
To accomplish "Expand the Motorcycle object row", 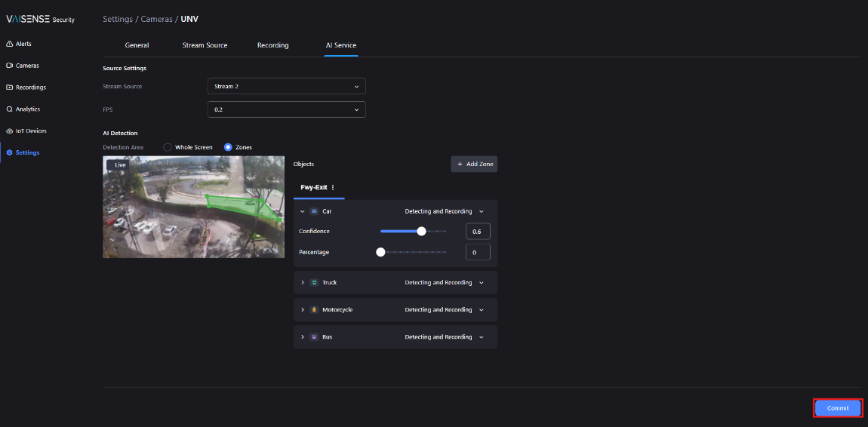I will pyautogui.click(x=302, y=310).
